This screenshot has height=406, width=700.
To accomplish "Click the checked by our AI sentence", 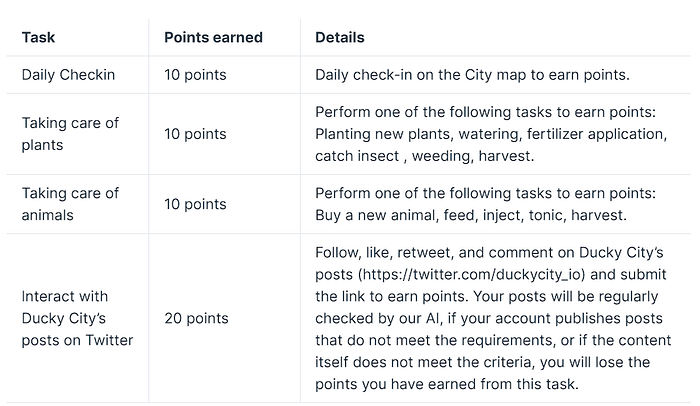I will point(440,318).
